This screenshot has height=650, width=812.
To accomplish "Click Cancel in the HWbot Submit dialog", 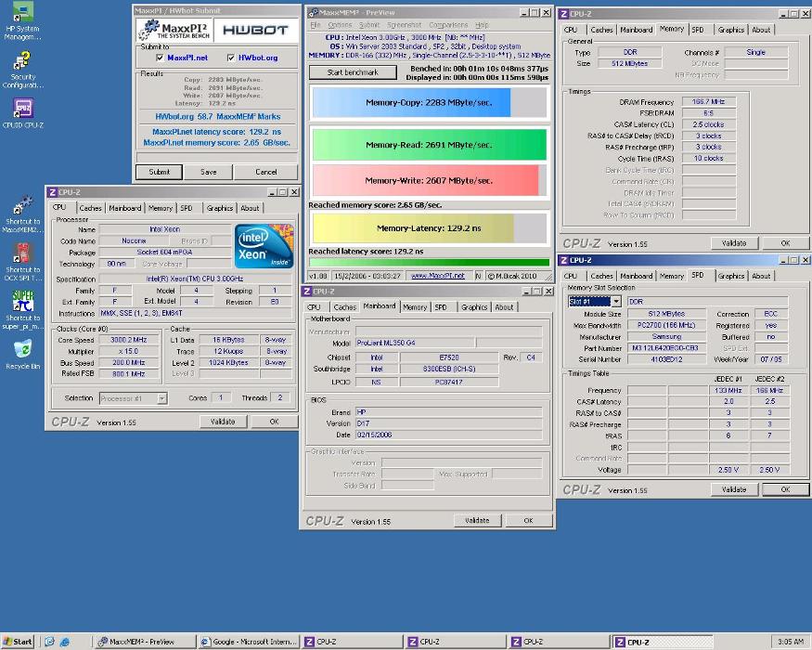I will [x=266, y=172].
